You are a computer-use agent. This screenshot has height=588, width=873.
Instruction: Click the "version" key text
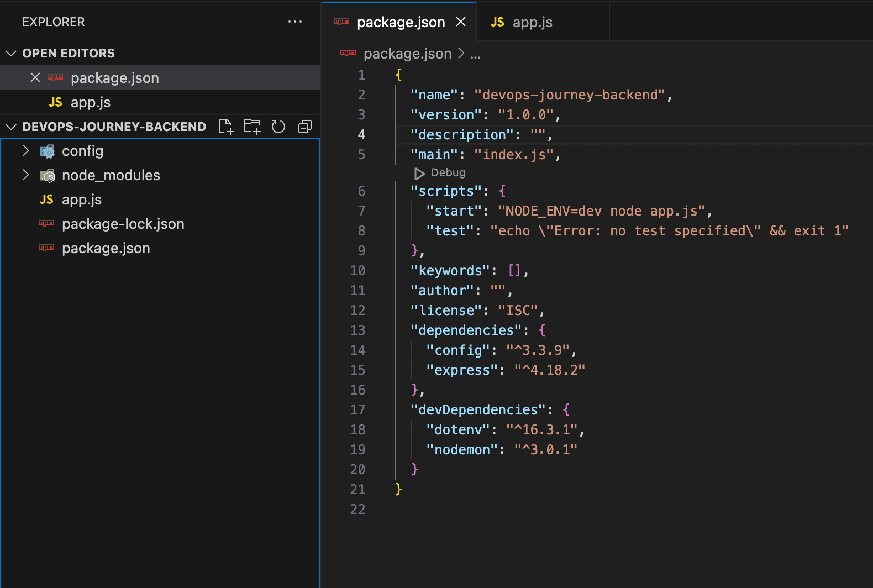[446, 115]
